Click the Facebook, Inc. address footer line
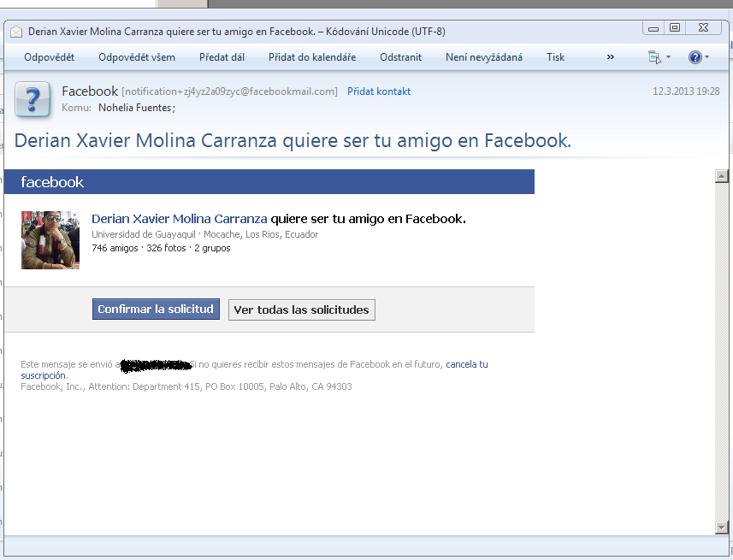733x560 pixels. pyautogui.click(x=186, y=386)
